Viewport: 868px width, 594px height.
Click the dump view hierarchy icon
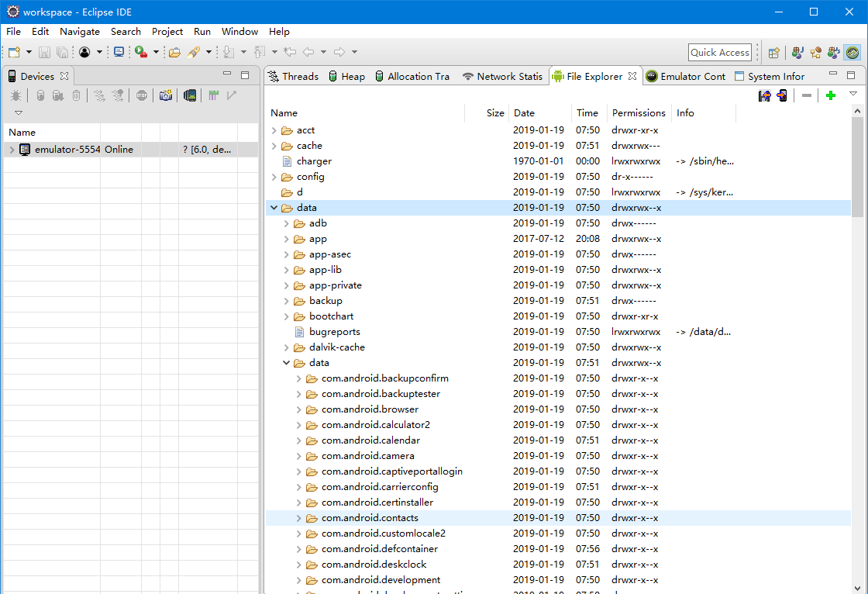(x=190, y=95)
